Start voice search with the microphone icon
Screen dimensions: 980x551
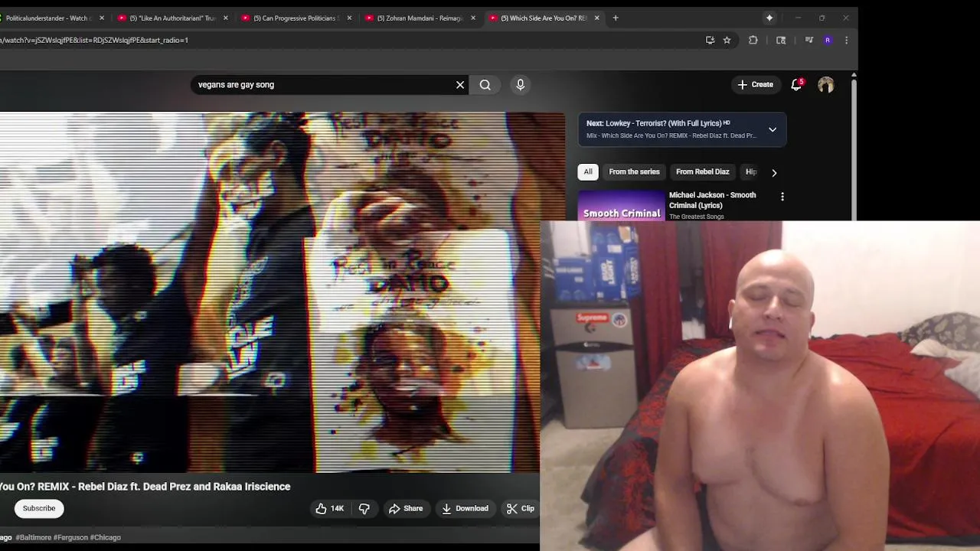(x=521, y=85)
